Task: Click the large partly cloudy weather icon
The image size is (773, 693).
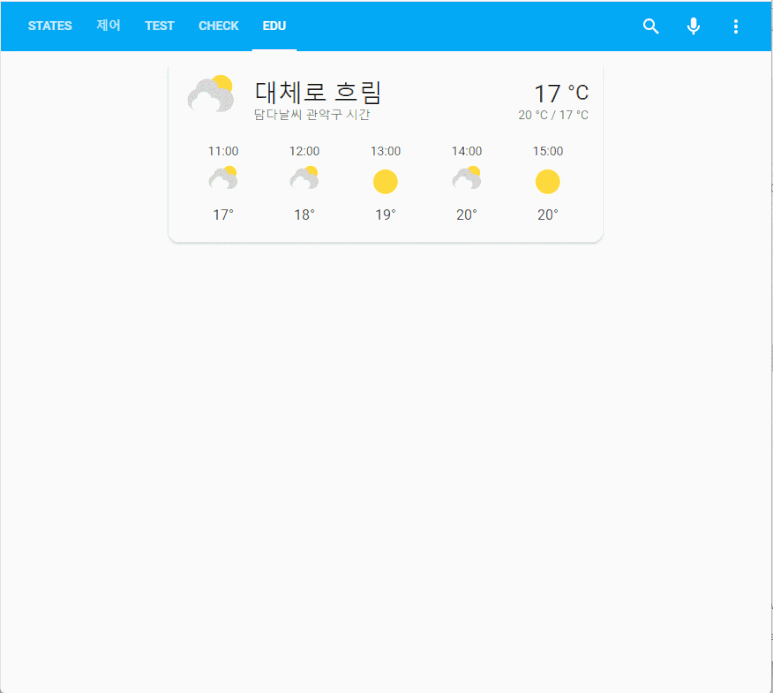Action: coord(211,94)
